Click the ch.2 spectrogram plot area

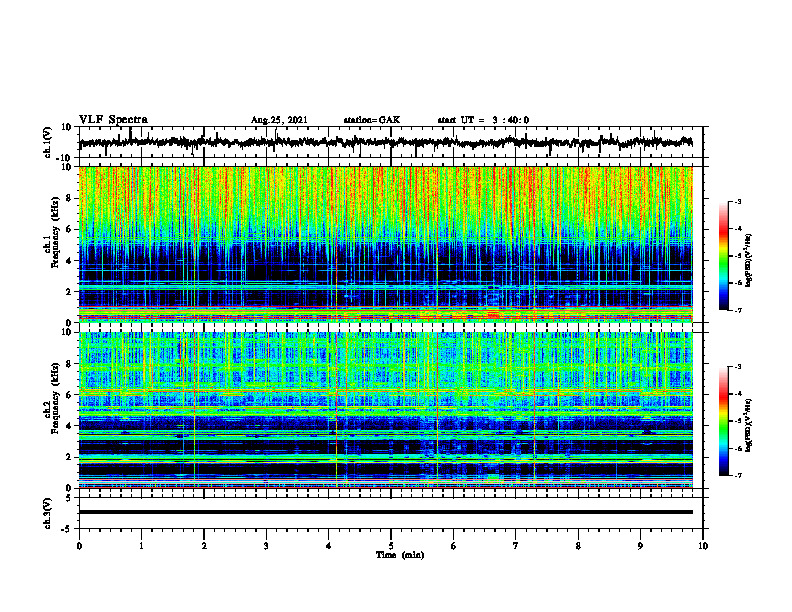tap(385, 410)
